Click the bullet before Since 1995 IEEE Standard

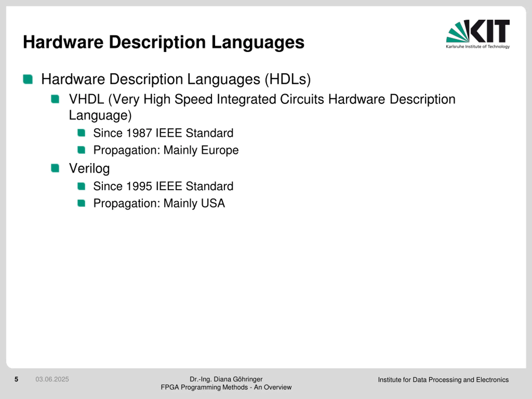click(81, 186)
